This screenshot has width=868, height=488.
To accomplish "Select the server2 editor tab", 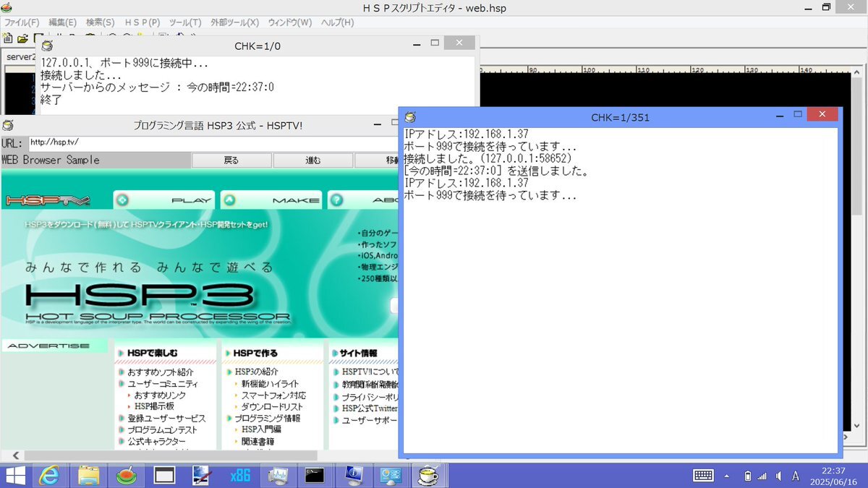I will pos(20,56).
